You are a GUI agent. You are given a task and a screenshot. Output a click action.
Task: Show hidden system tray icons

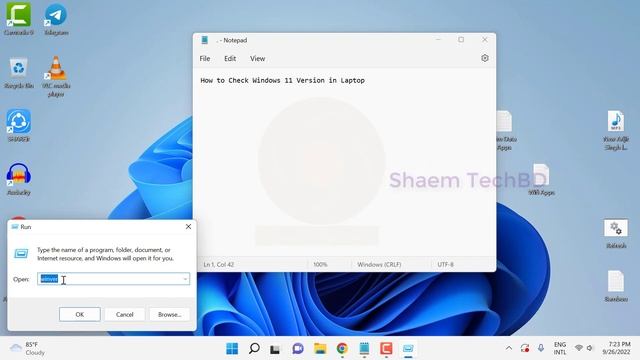point(509,348)
